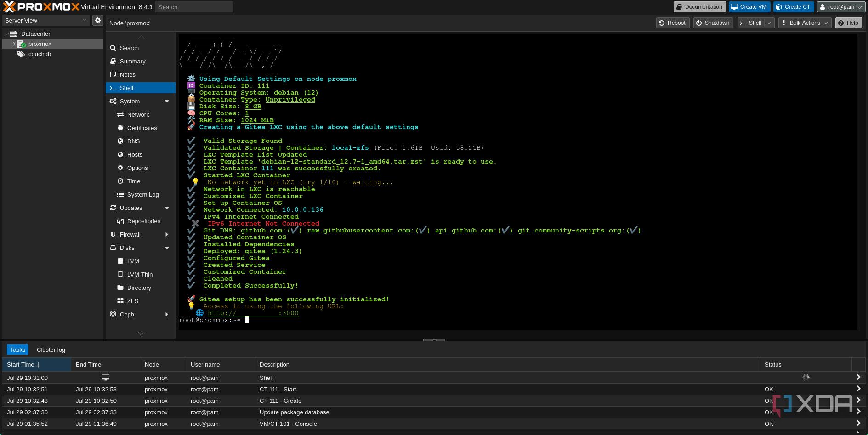868x435 pixels.
Task: Open Server View settings gear
Action: 97,20
